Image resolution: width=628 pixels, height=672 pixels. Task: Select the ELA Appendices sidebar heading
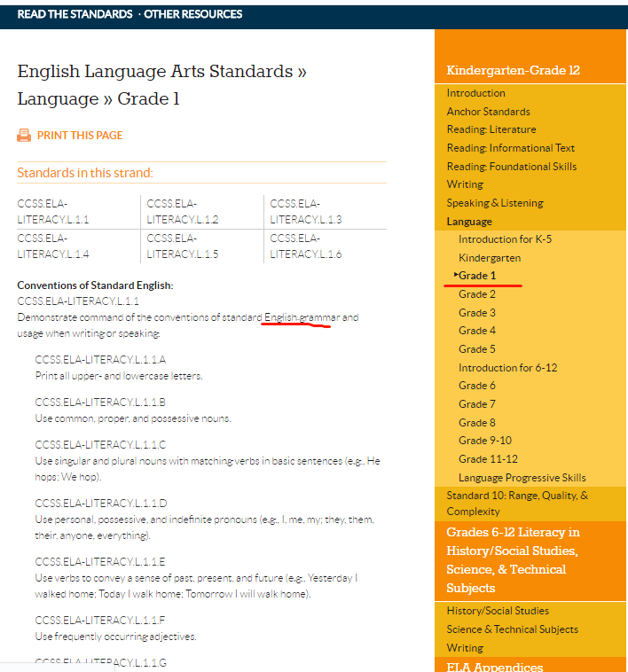[x=495, y=667]
